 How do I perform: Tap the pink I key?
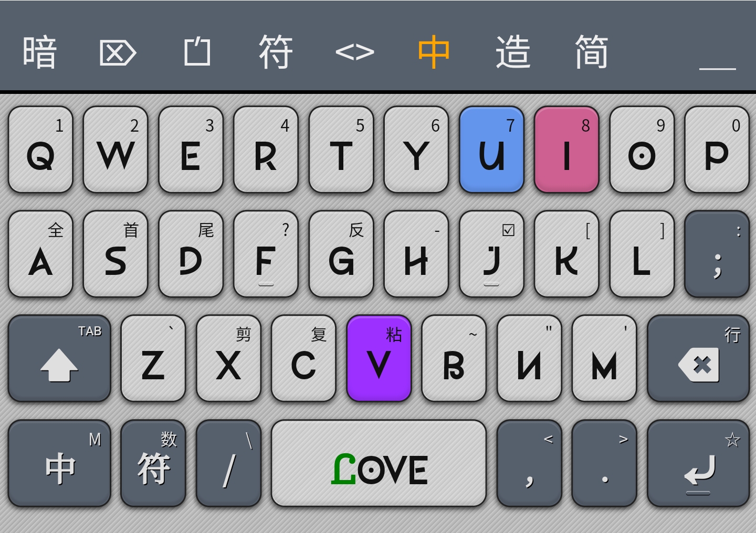tap(566, 150)
